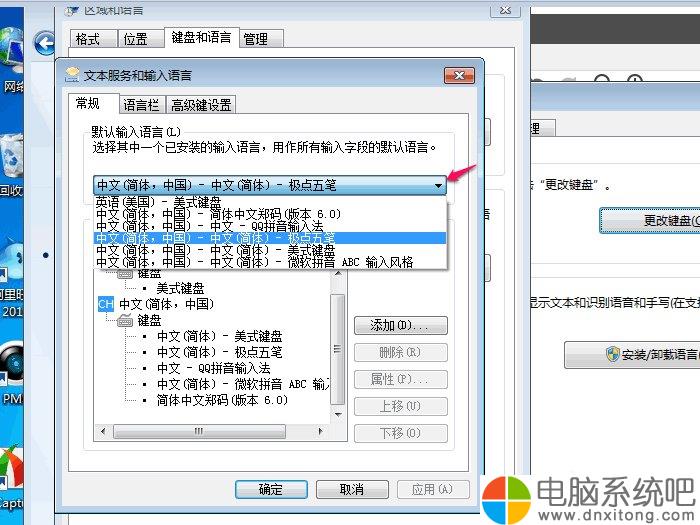Collapse the default input language combo box arrow
Image resolution: width=700 pixels, height=525 pixels.
pyautogui.click(x=438, y=185)
